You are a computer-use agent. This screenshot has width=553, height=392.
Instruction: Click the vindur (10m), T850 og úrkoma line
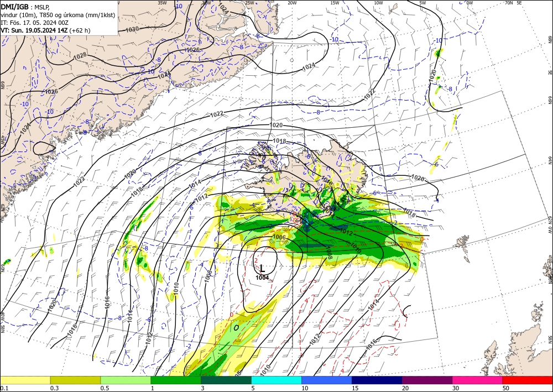click(58, 14)
